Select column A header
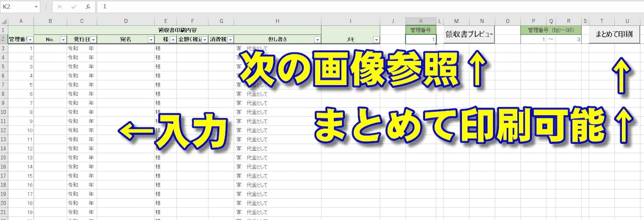The width and height of the screenshot is (644, 220). click(x=21, y=21)
